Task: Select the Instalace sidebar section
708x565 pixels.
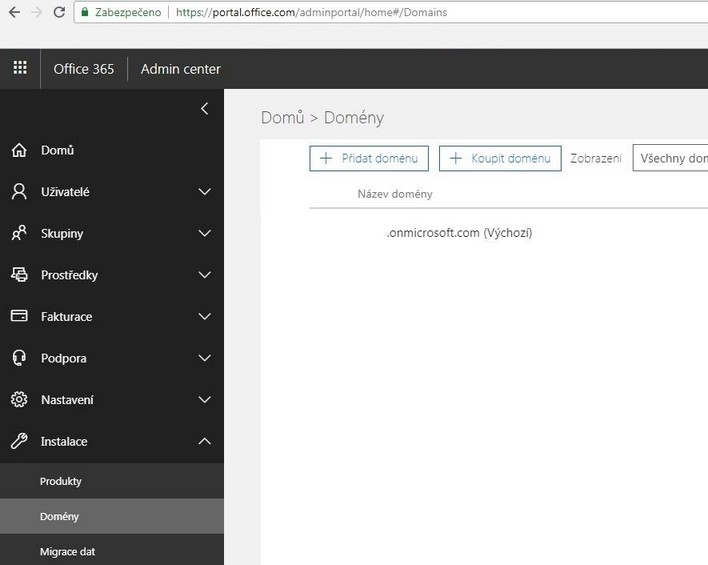Action: [112, 441]
